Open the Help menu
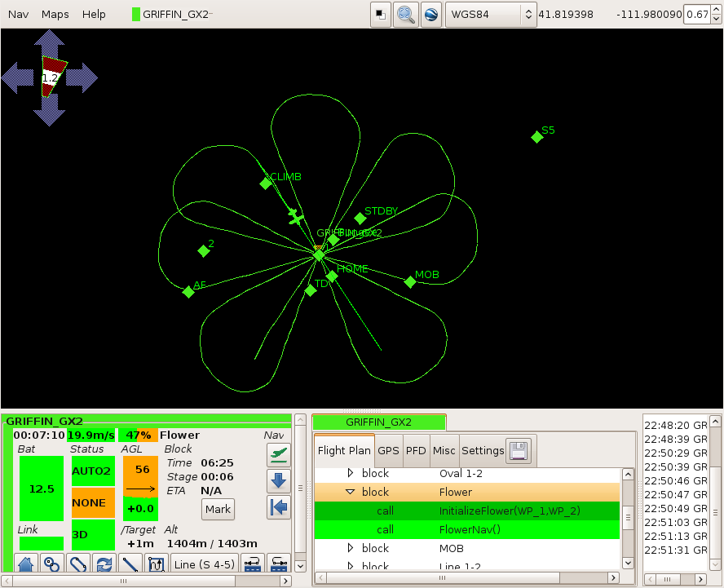 pos(94,15)
